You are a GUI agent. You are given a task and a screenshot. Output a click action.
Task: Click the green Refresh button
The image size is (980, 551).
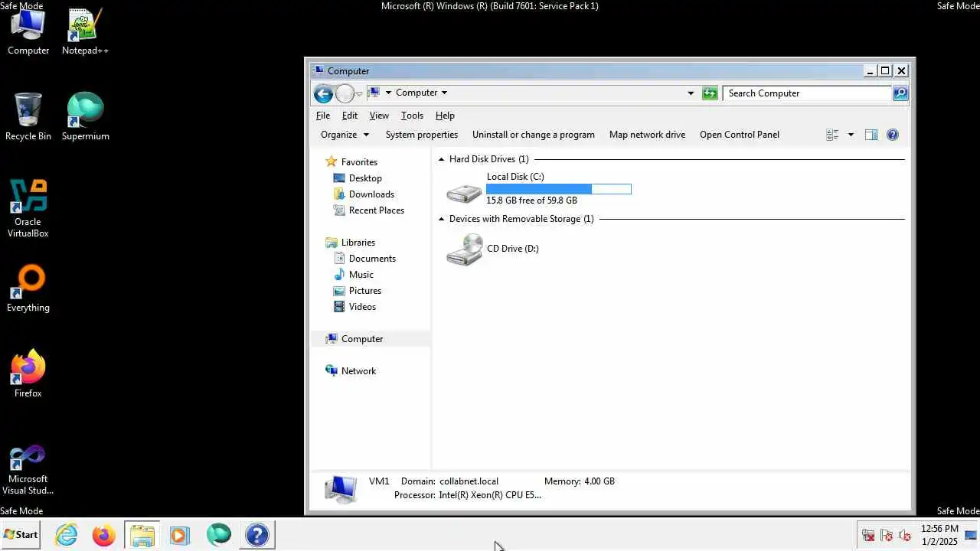click(x=710, y=93)
